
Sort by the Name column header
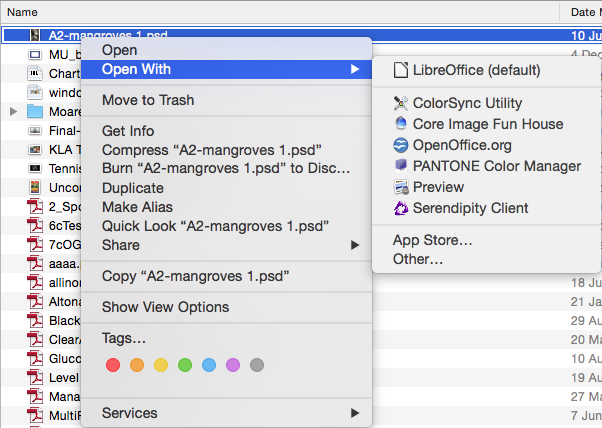pos(280,12)
